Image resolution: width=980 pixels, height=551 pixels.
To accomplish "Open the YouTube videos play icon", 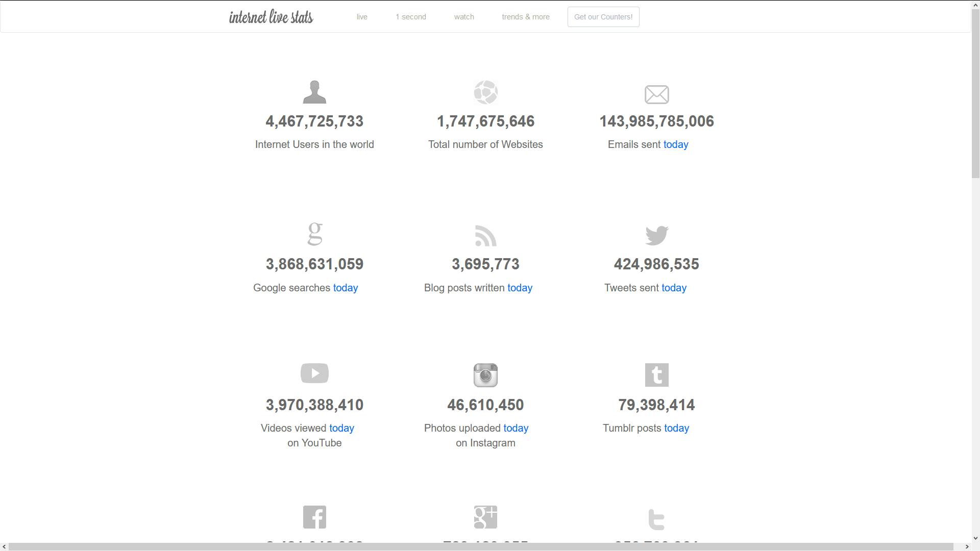I will coord(314,373).
